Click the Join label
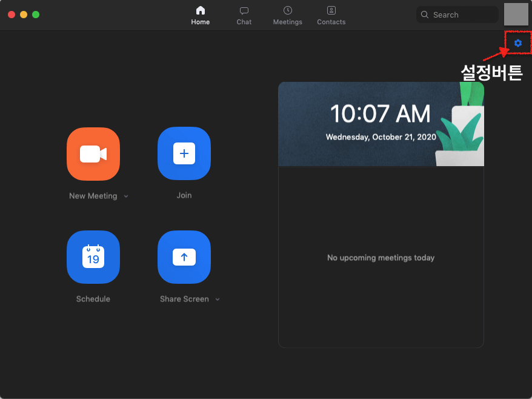The width and height of the screenshot is (532, 399). pyautogui.click(x=184, y=195)
